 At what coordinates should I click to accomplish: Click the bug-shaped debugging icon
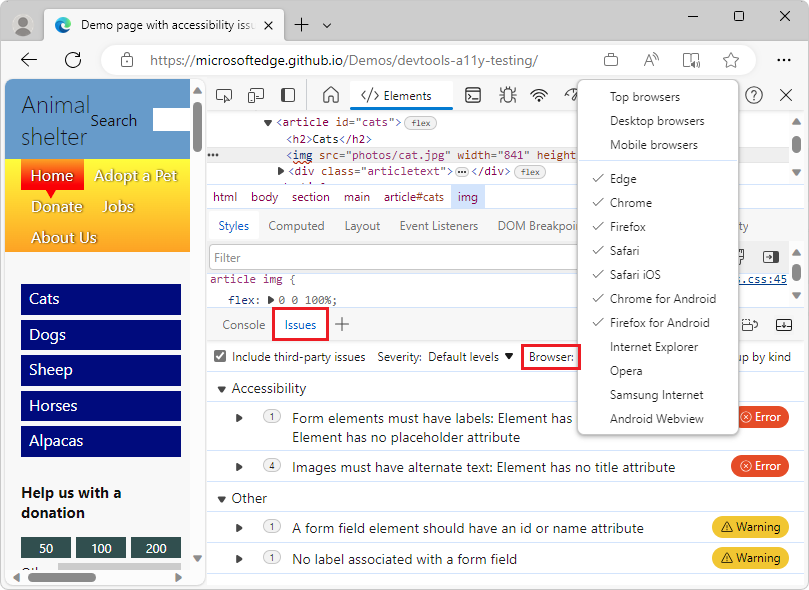click(507, 95)
